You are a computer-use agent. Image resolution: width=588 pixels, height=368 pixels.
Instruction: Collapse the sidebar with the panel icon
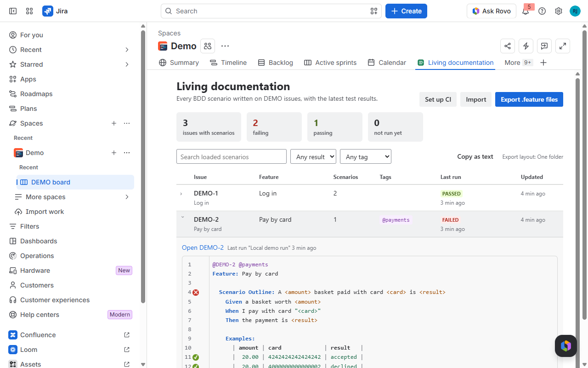coord(13,11)
